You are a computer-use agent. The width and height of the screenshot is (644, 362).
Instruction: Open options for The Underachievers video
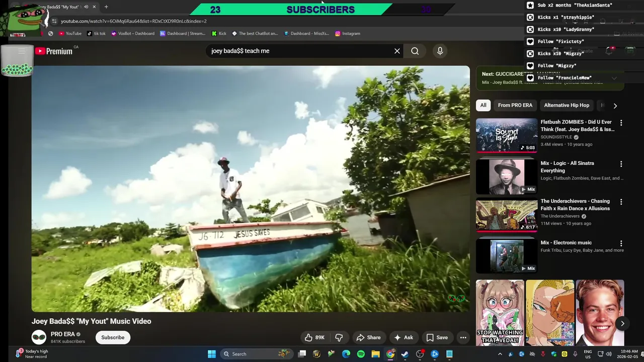click(x=621, y=202)
